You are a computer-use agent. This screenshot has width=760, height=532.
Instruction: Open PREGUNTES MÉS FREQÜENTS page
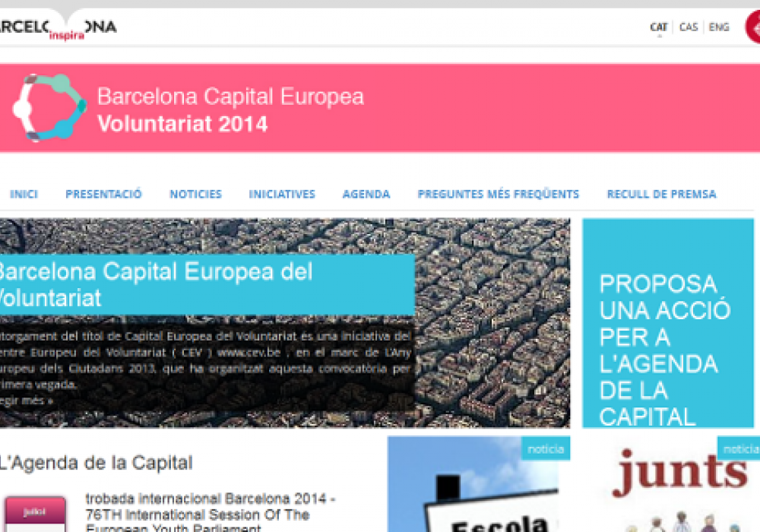pos(499,195)
